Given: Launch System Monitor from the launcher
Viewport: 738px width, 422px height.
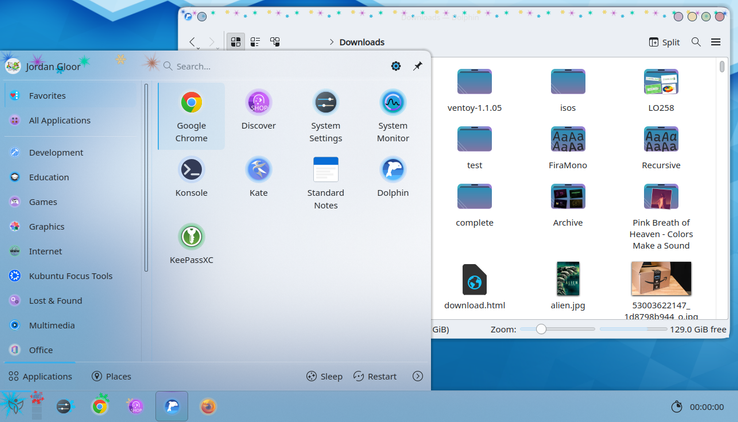Looking at the screenshot, I should click(393, 116).
